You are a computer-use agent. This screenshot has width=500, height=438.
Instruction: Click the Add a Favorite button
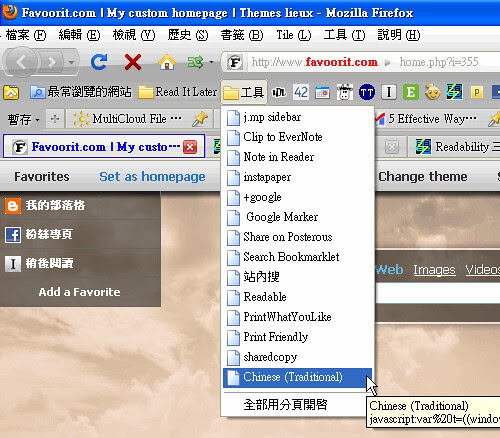point(79,292)
